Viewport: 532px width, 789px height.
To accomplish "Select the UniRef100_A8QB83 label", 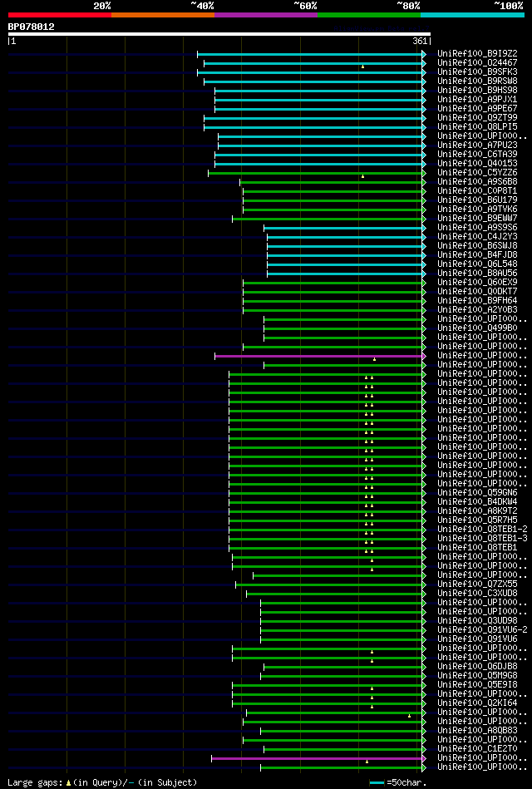I will pyautogui.click(x=478, y=730).
